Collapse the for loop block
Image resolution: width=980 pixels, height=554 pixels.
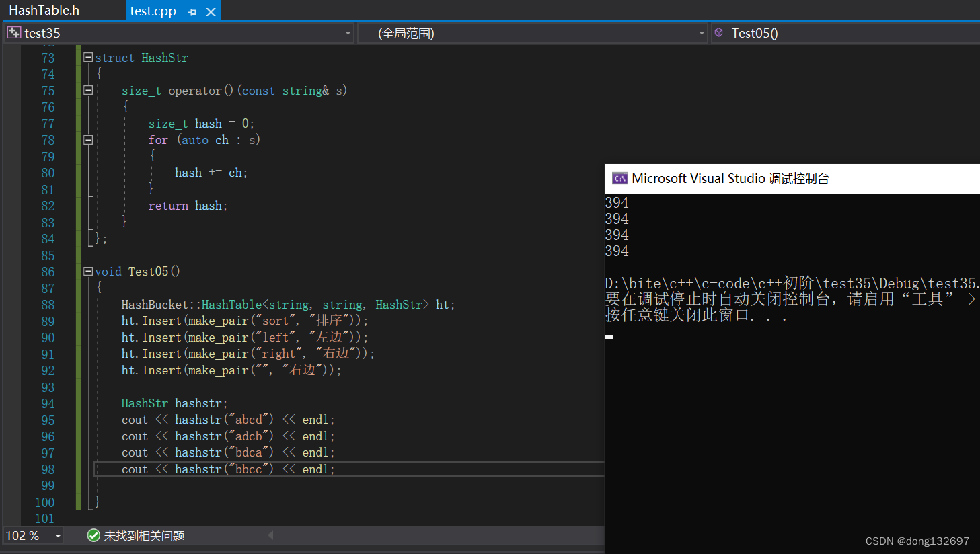[x=87, y=140]
